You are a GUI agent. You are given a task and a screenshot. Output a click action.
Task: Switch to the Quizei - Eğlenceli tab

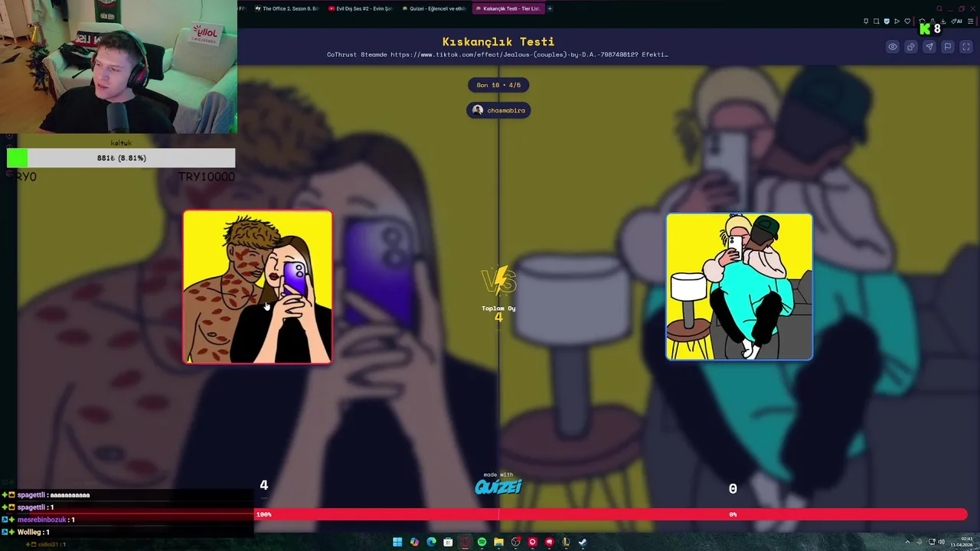[433, 8]
